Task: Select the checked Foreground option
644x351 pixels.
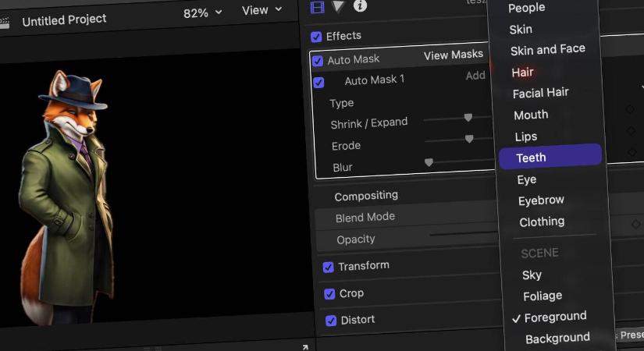Action: (550, 317)
